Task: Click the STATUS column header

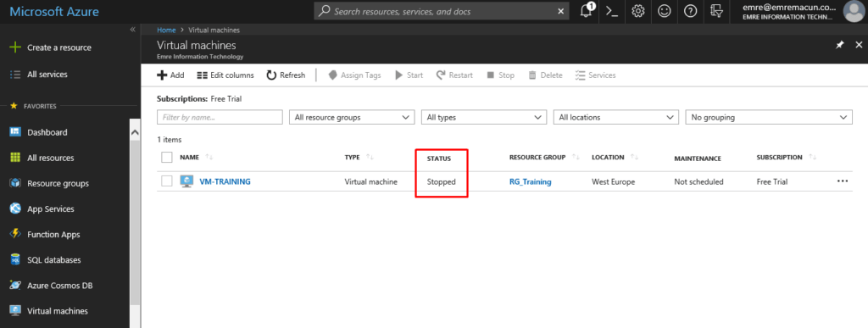Action: [x=439, y=158]
